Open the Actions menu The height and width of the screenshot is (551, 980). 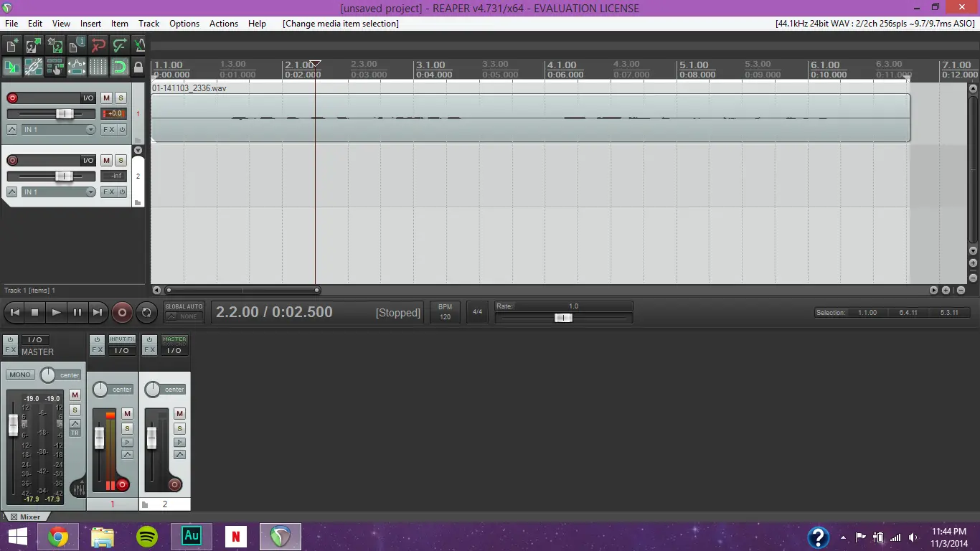(x=224, y=24)
